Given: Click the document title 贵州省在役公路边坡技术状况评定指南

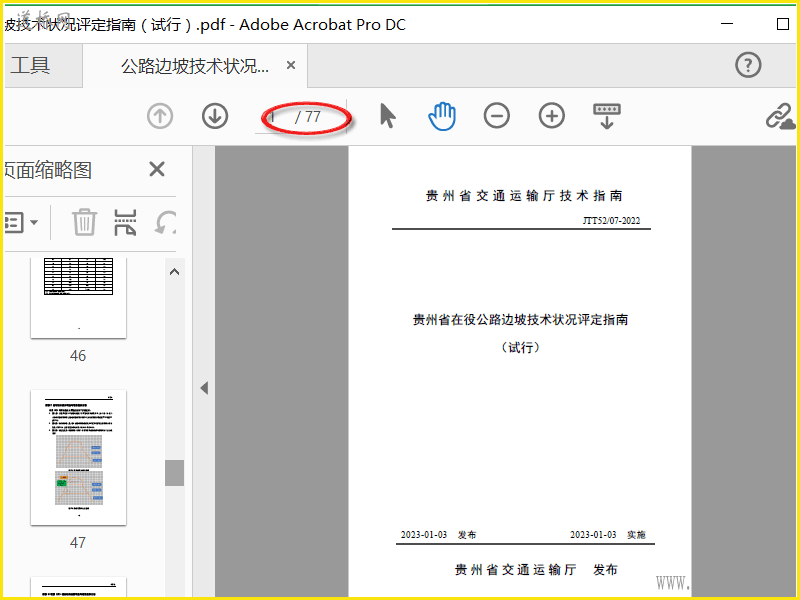Looking at the screenshot, I should tap(520, 320).
